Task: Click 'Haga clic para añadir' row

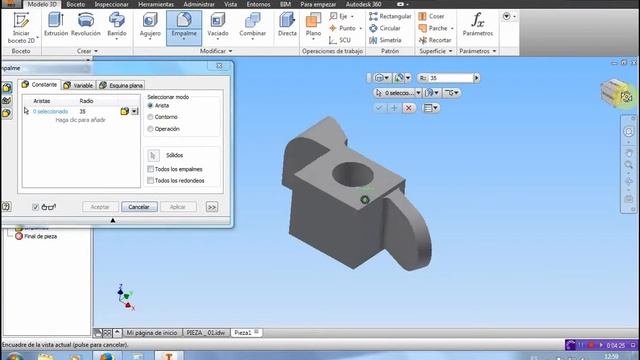Action: point(80,120)
